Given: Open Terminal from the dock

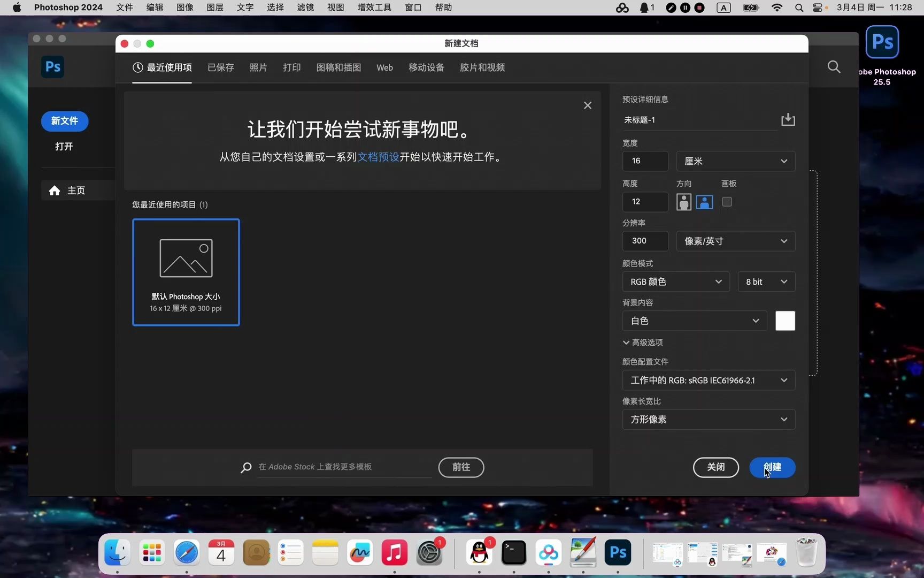Looking at the screenshot, I should pyautogui.click(x=514, y=552).
